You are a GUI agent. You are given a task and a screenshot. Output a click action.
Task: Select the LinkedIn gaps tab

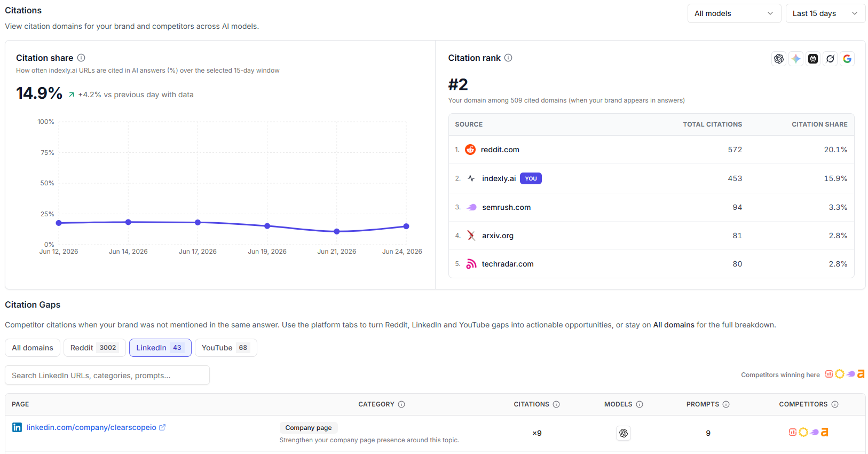[x=160, y=348]
